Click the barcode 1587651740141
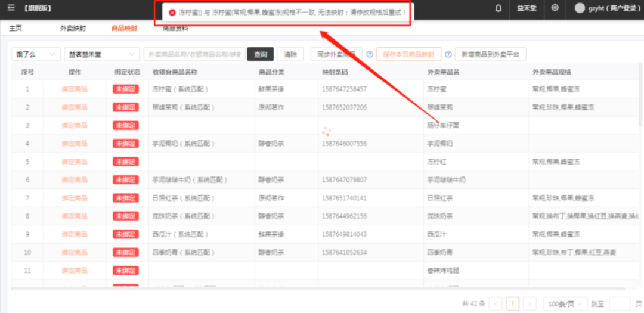Viewport: 644px width, 313px height. 345,197
